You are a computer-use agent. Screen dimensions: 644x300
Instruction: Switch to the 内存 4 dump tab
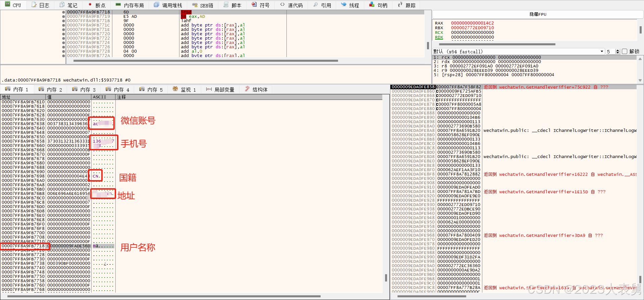tap(117, 89)
